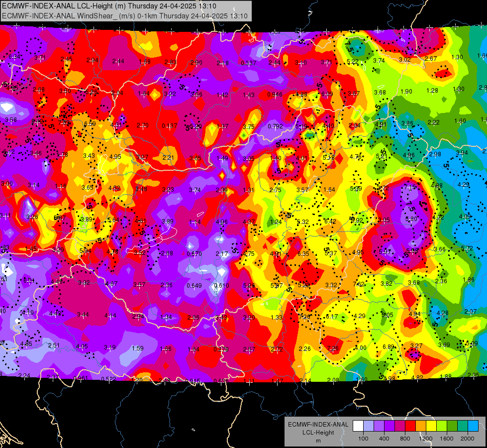Click the pale lavender swatch above 100
487x448 pixels.
coord(368,426)
